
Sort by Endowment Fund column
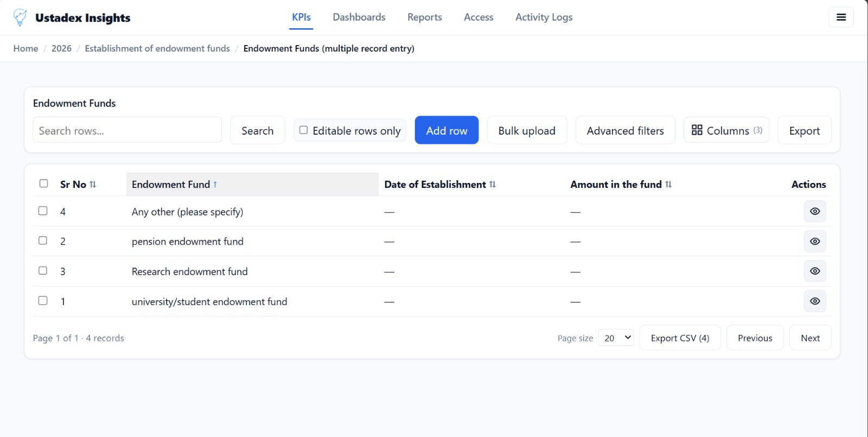pos(174,185)
